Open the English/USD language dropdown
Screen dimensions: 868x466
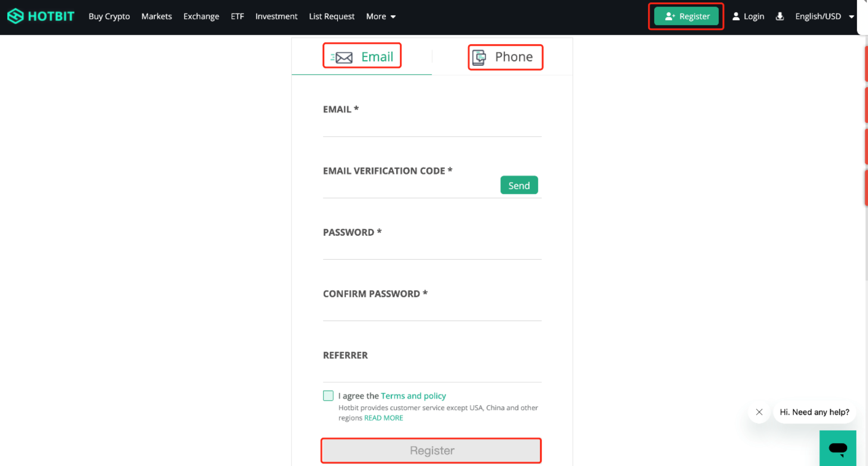[824, 16]
